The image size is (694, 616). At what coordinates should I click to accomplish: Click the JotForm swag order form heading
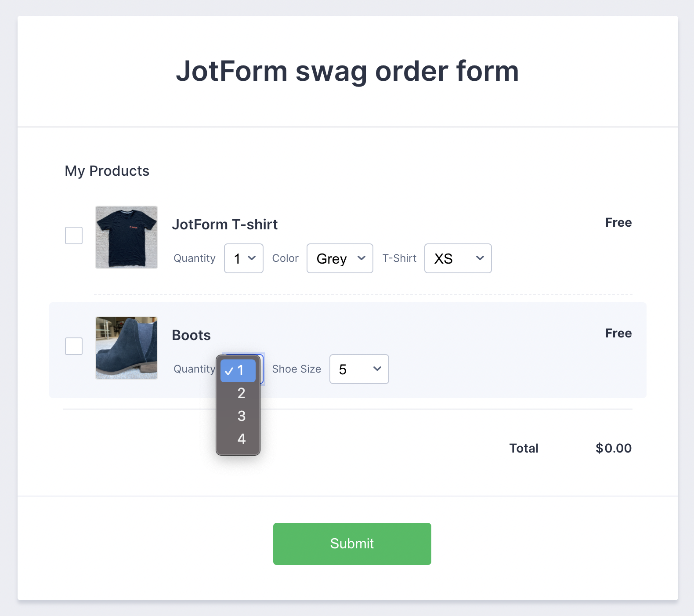[x=347, y=71]
